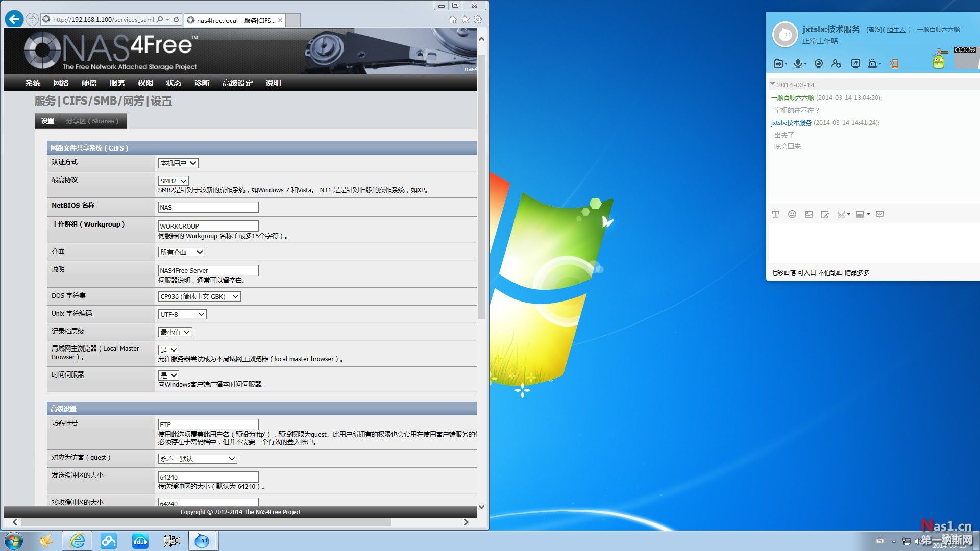Start a video call using the webcam icon

click(819, 63)
